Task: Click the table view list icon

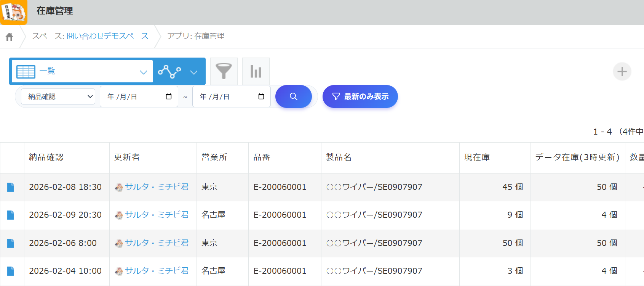Action: (x=26, y=72)
